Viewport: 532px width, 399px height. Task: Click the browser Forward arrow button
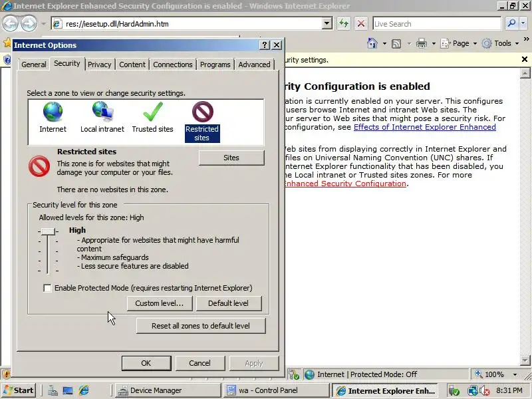(x=29, y=24)
